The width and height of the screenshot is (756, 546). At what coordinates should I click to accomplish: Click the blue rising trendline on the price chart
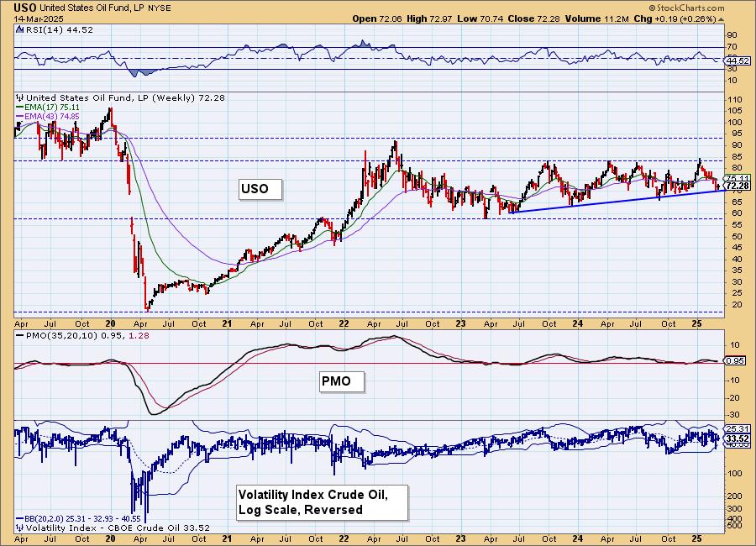(617, 201)
